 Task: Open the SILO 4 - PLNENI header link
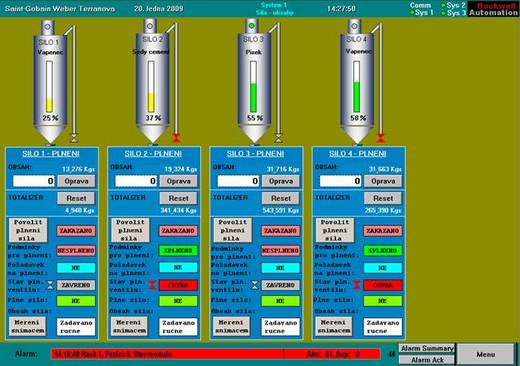[x=358, y=154]
